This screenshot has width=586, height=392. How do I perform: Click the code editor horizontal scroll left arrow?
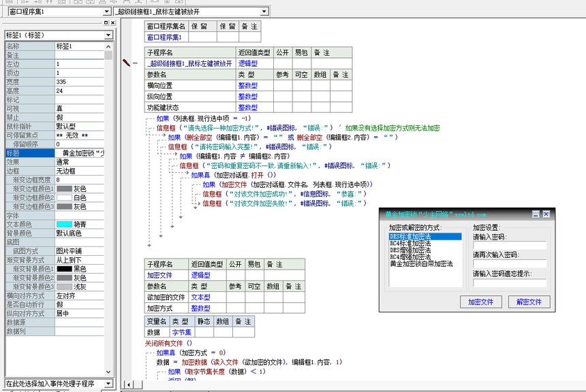click(129, 385)
